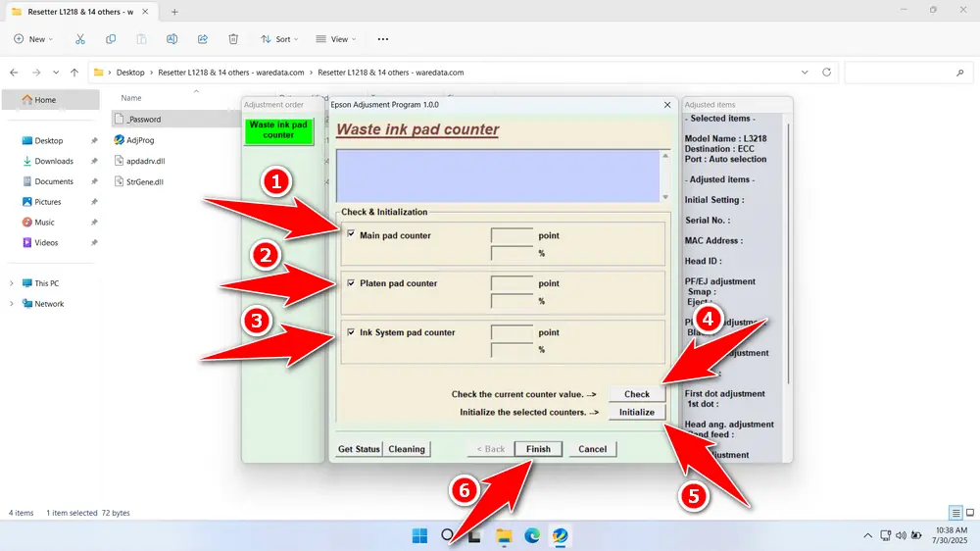The height and width of the screenshot is (551, 980).
Task: Switch to details view in the status bar
Action: [x=955, y=513]
